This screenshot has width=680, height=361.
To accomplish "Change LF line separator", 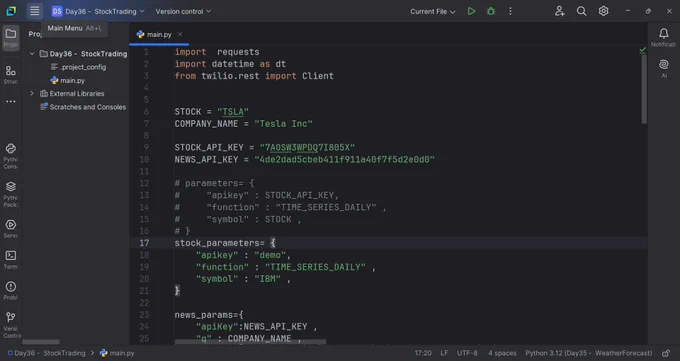I will (x=444, y=353).
